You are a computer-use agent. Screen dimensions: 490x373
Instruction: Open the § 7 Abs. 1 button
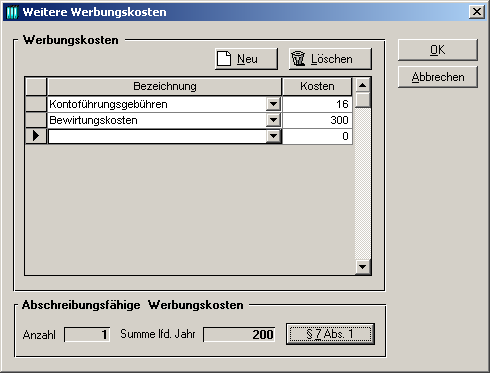330,334
